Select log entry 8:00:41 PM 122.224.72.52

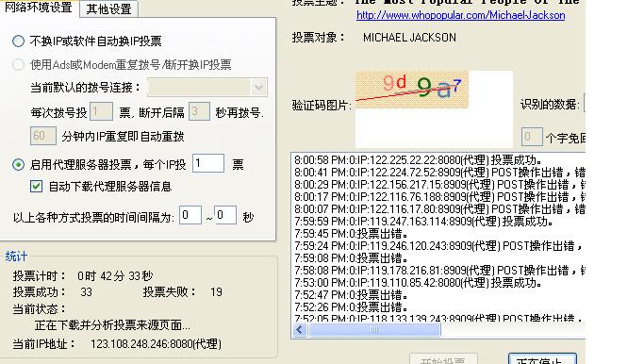pyautogui.click(x=439, y=173)
